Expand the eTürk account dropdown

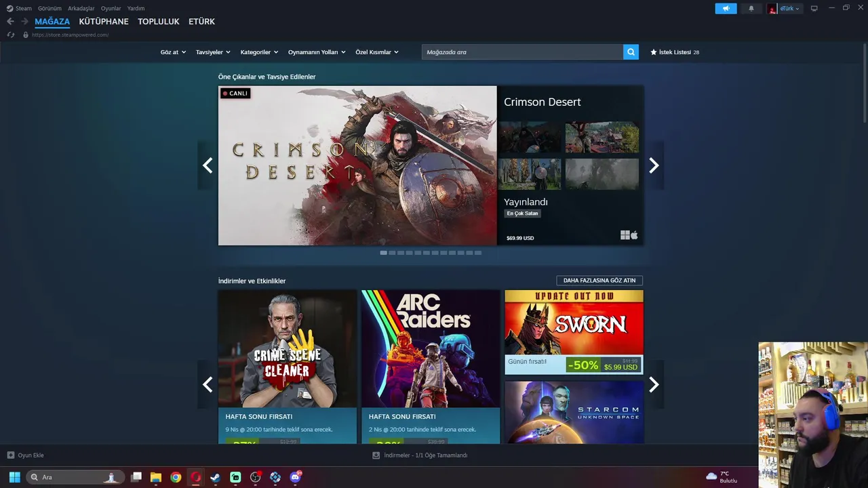point(790,8)
